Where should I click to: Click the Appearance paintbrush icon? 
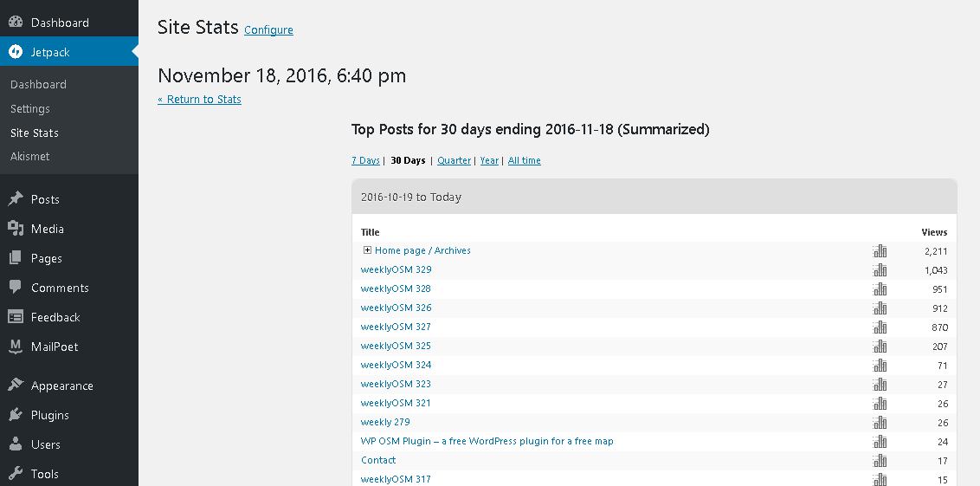pos(16,385)
